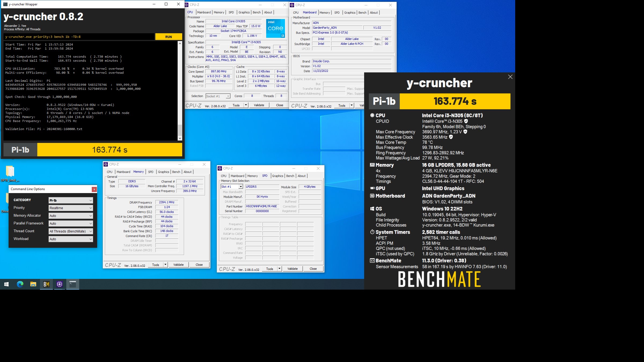
Task: Click Validate in CPU-Z CPU window
Action: click(x=259, y=105)
